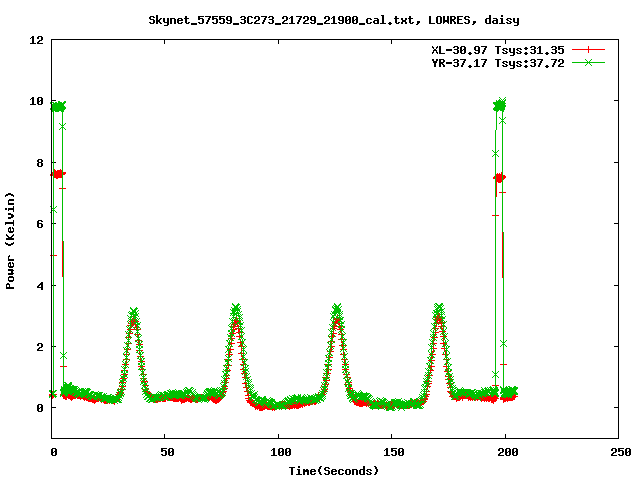This screenshot has height=480, width=640.
Task: Click the green YR legend line sample
Action: click(588, 62)
